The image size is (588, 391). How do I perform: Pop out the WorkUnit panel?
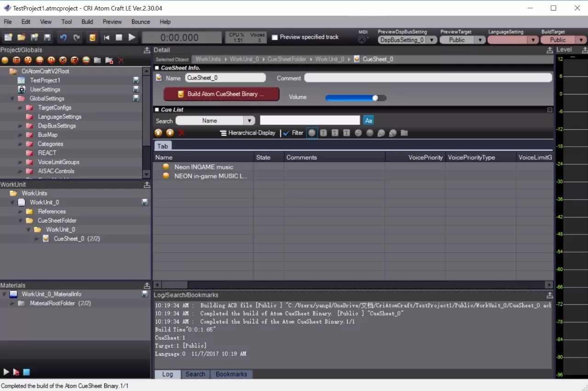click(x=147, y=184)
